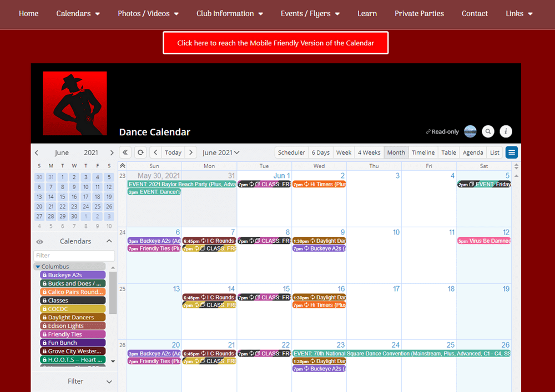Click the refresh calendar icon
Image resolution: width=555 pixels, height=392 pixels.
[141, 152]
